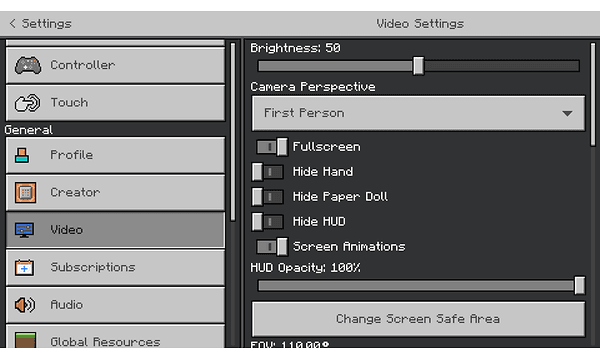Click the Touch hand icon
This screenshot has width=600, height=360.
[27, 103]
